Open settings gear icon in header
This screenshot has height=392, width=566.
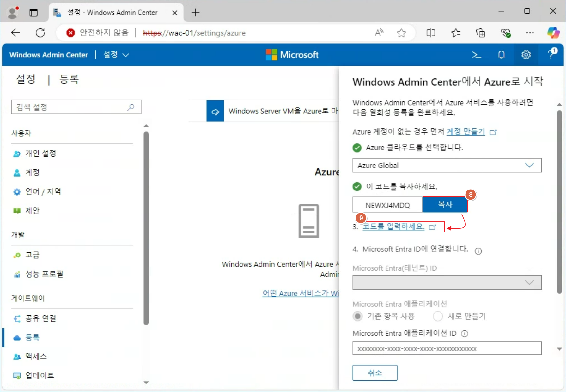click(526, 55)
